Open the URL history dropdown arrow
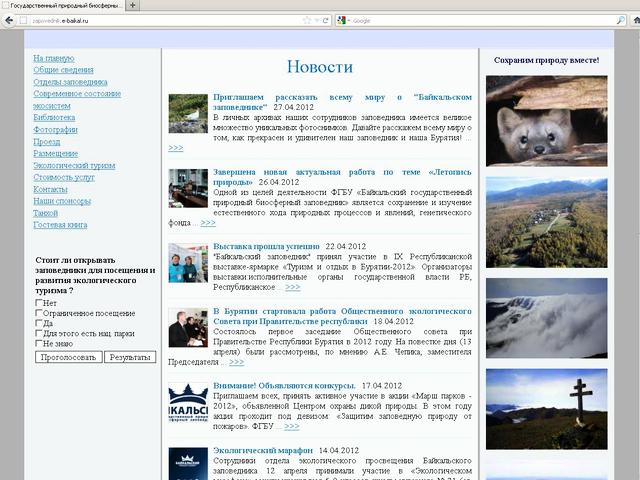 tap(316, 20)
